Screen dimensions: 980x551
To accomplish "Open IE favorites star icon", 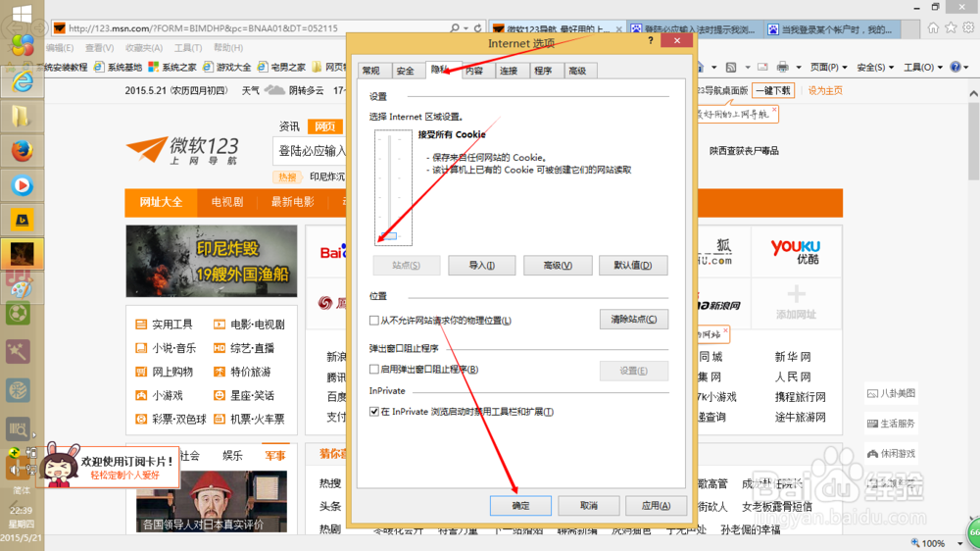I will (951, 27).
